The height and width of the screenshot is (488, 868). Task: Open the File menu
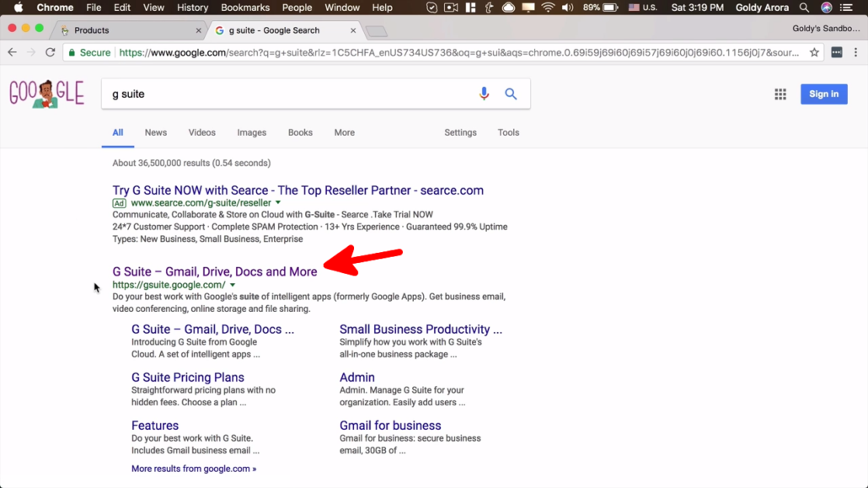94,8
